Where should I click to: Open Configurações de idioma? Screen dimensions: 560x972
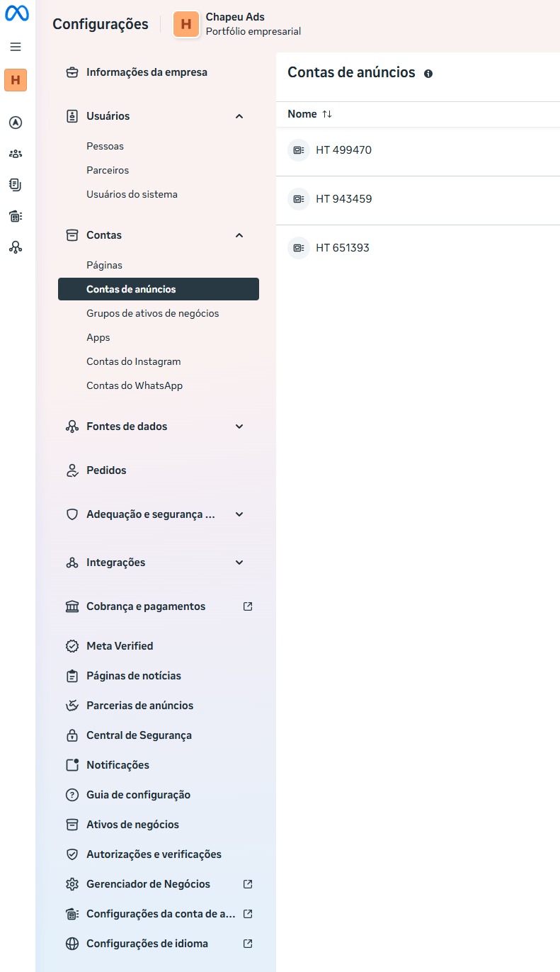click(x=147, y=944)
